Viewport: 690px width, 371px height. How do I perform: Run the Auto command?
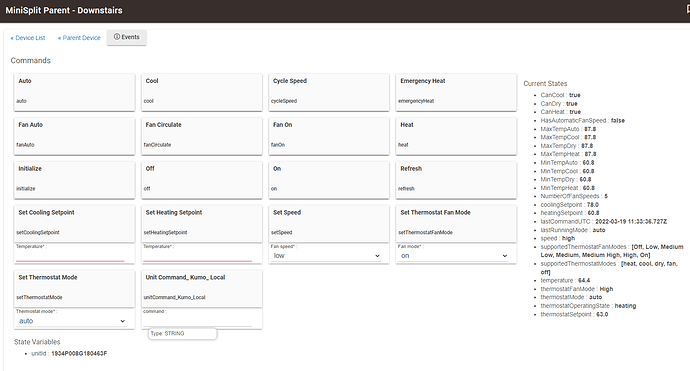pyautogui.click(x=74, y=92)
